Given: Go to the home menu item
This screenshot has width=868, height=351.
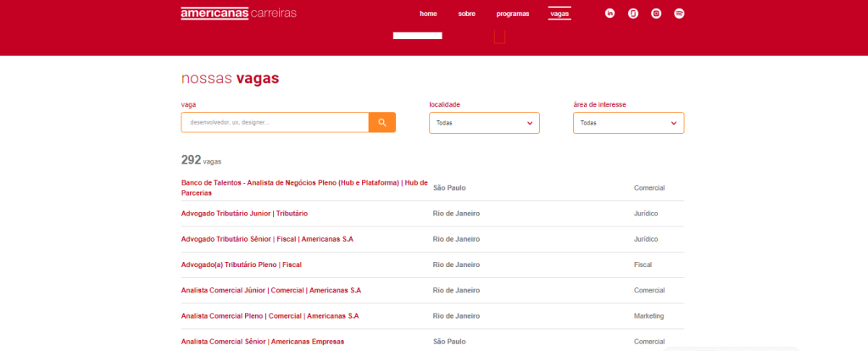Looking at the screenshot, I should (428, 14).
